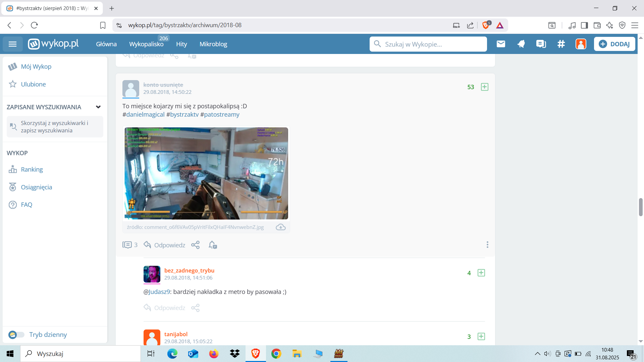Open notifications bell in header
Screen dimensions: 644x362
coord(521,44)
